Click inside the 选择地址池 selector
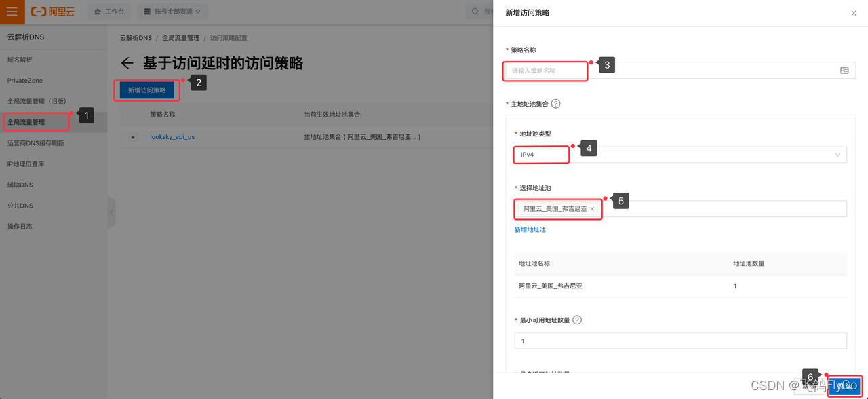The height and width of the screenshot is (399, 868). (x=680, y=209)
